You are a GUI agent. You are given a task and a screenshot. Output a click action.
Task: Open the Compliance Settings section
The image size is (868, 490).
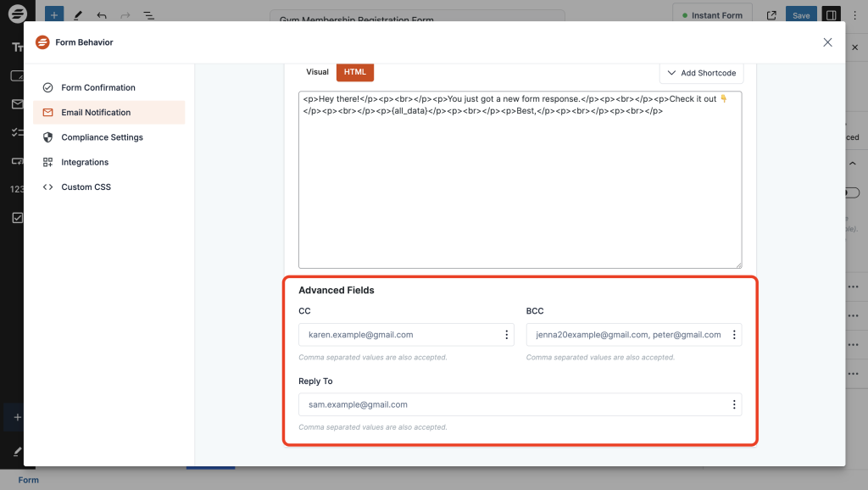(102, 137)
